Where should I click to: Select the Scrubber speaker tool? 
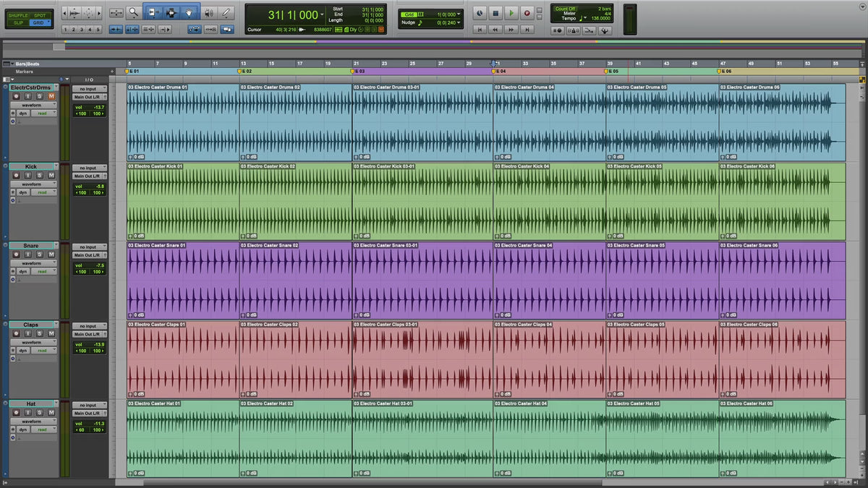[208, 12]
